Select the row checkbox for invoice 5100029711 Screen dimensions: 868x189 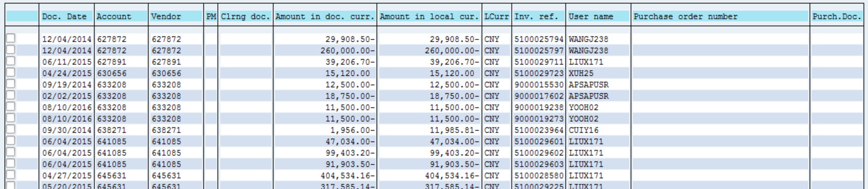point(10,61)
